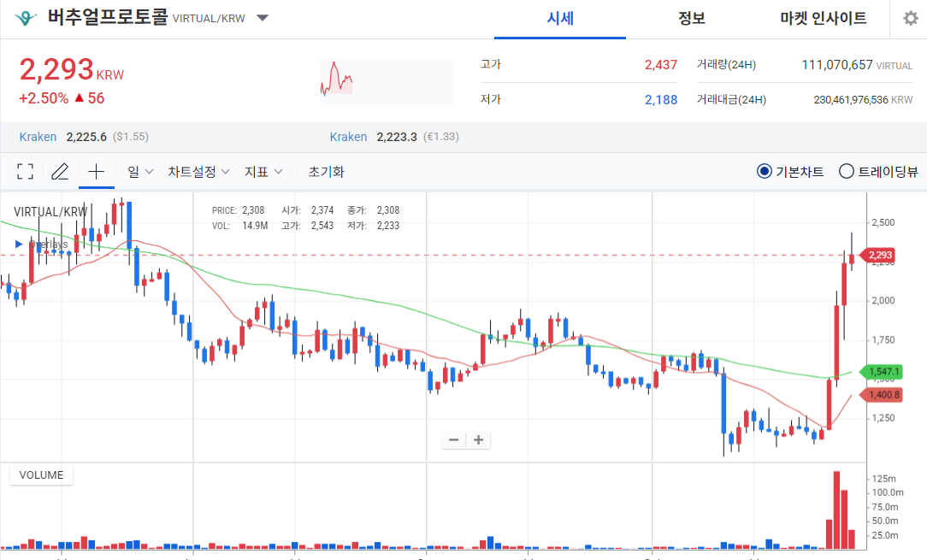Zoom out chart with minus button

(454, 440)
